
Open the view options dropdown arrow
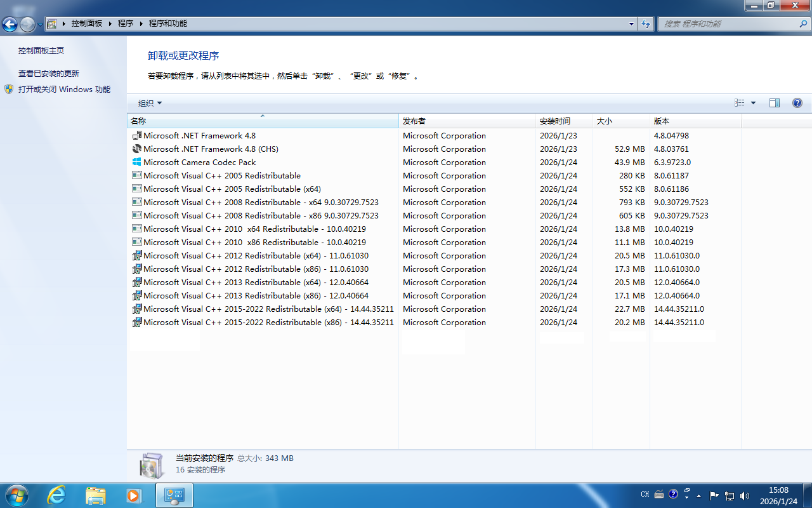pyautogui.click(x=754, y=103)
